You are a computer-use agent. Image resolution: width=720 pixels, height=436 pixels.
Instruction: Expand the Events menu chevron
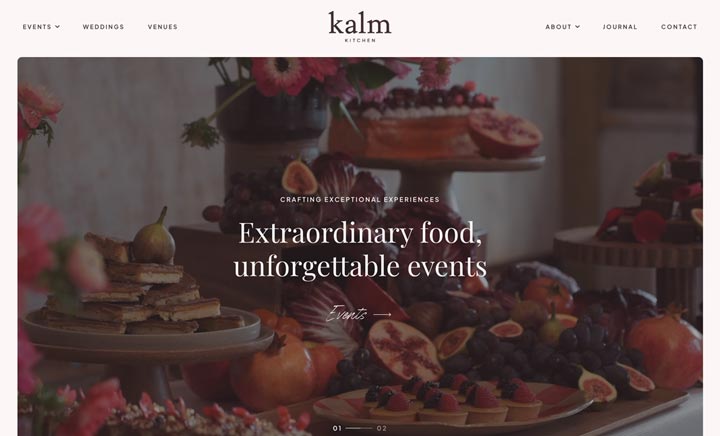(x=57, y=27)
